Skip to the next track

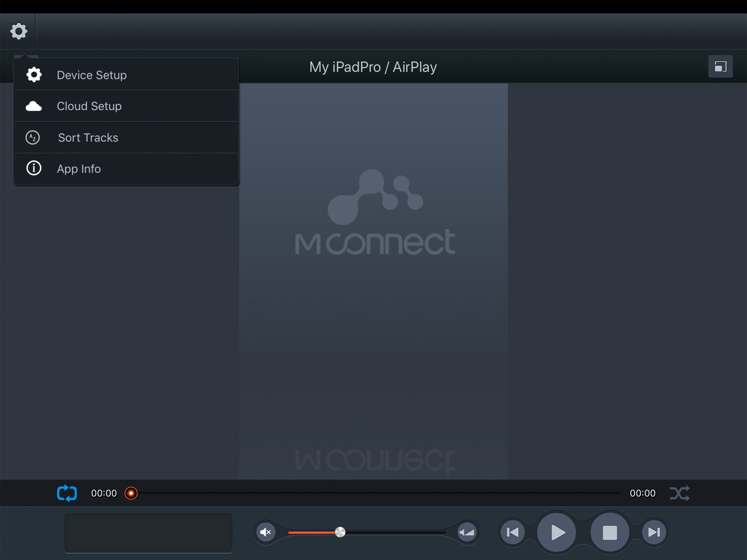[x=654, y=532]
